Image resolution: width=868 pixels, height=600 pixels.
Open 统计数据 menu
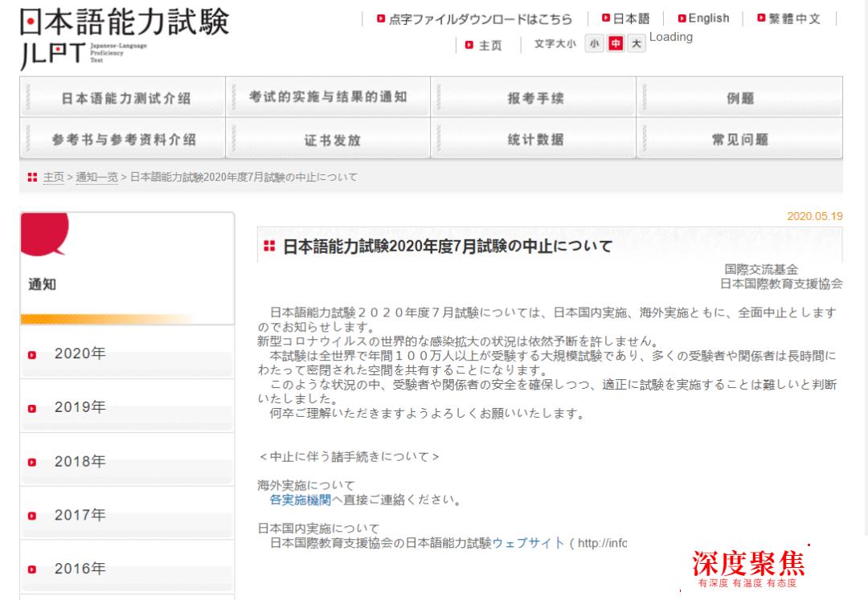[534, 139]
